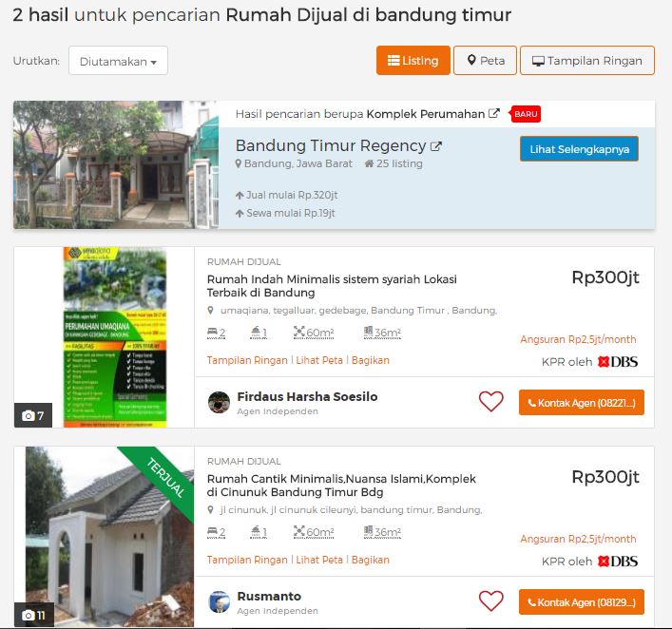Click Rusmanto agent profile picture
672x629 pixels.
point(219,601)
